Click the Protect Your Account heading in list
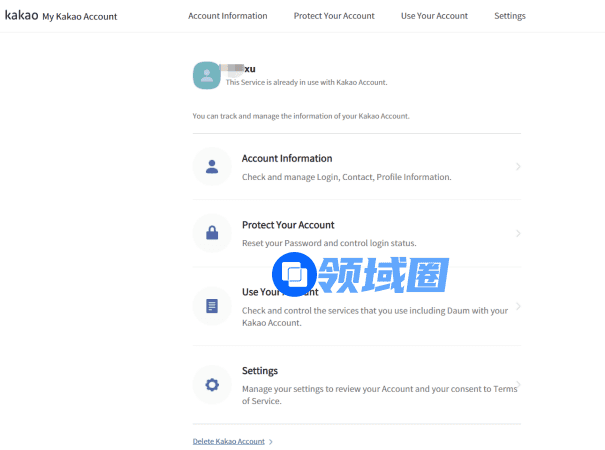The image size is (605, 450). tap(288, 225)
